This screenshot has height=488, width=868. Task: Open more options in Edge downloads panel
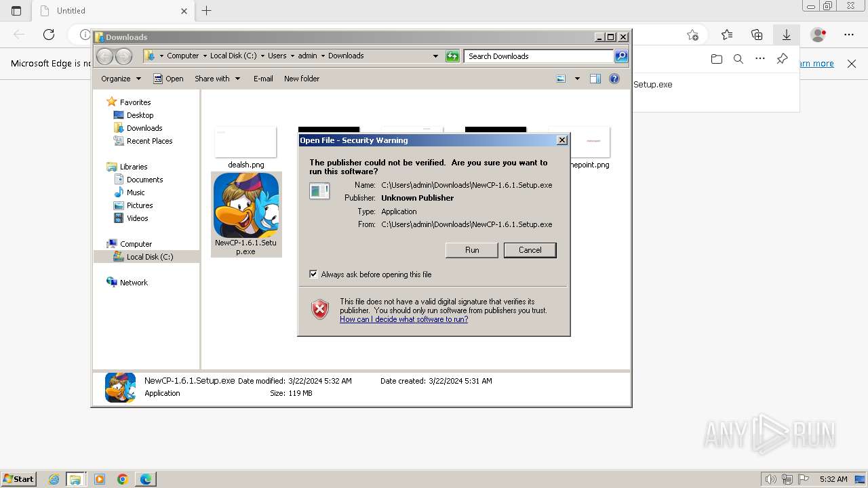tap(760, 59)
